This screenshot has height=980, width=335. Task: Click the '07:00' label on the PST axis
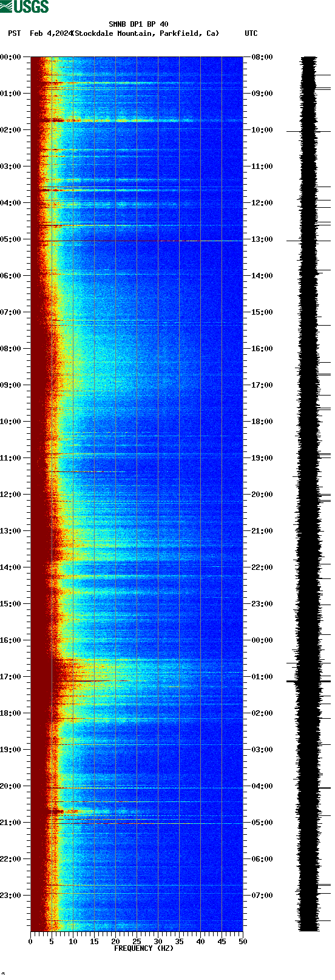coord(11,312)
